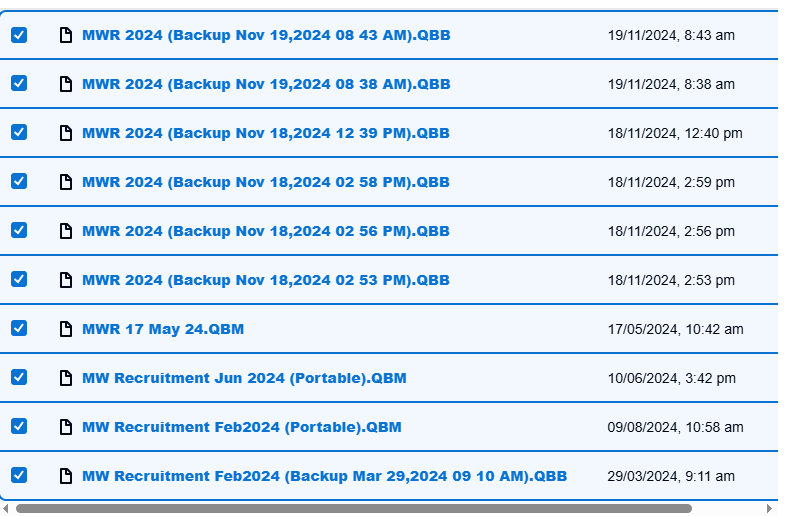This screenshot has width=791, height=516.
Task: Click file icon beside Backup Mar 29,2024 file
Action: 66,476
